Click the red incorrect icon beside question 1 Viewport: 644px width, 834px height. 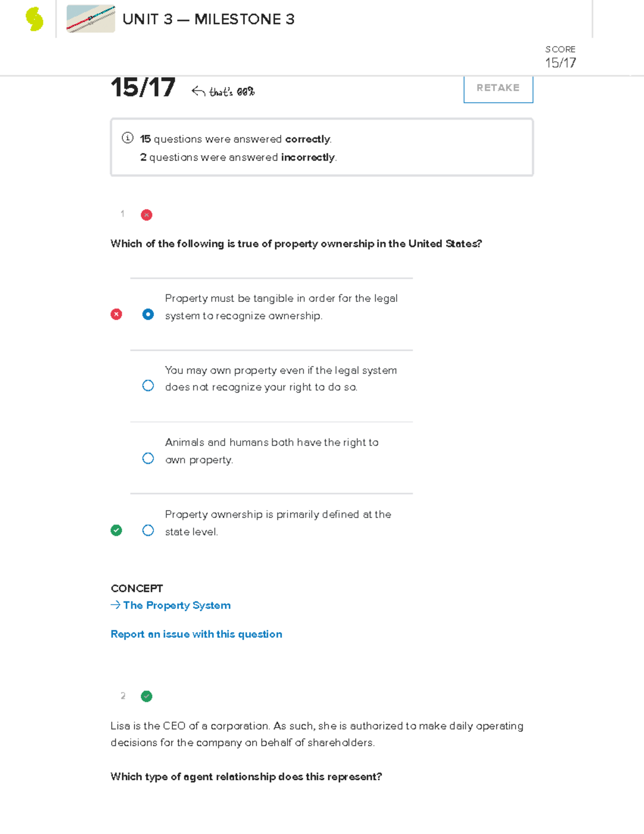[x=147, y=215]
